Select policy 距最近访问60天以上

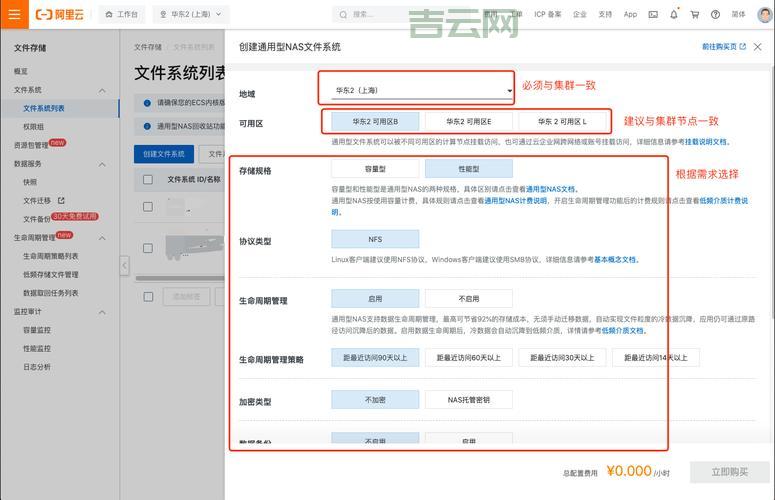click(469, 358)
